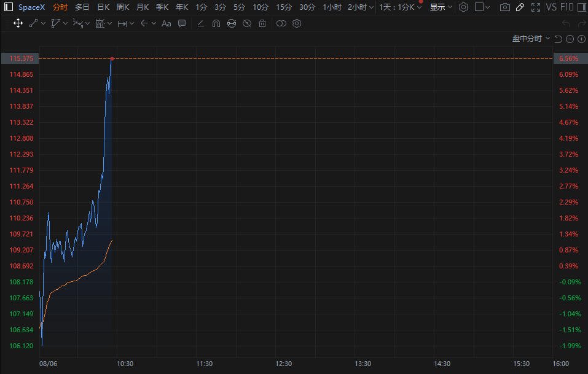Viewport: 588px width, 374px height.
Task: Add a comment bubble note
Action: 182,23
